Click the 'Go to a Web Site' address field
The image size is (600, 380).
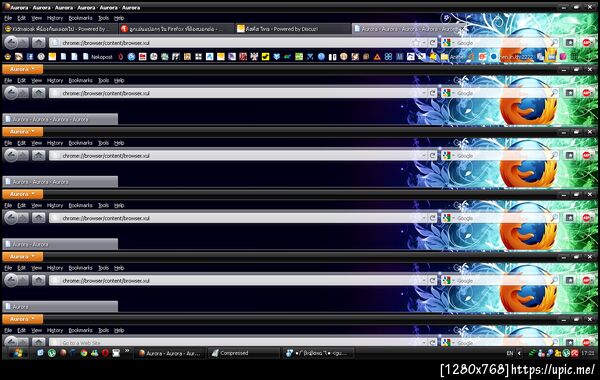pyautogui.click(x=238, y=342)
